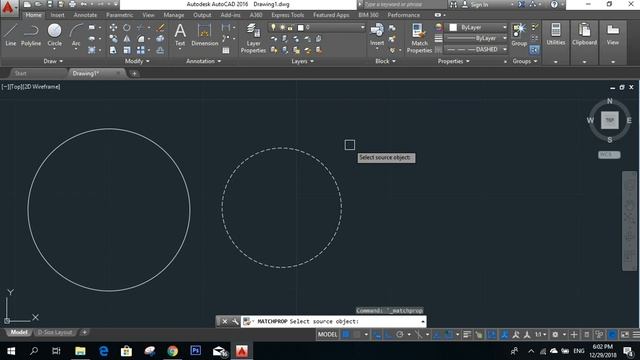Open the Manage ribbon tab

coord(173,15)
